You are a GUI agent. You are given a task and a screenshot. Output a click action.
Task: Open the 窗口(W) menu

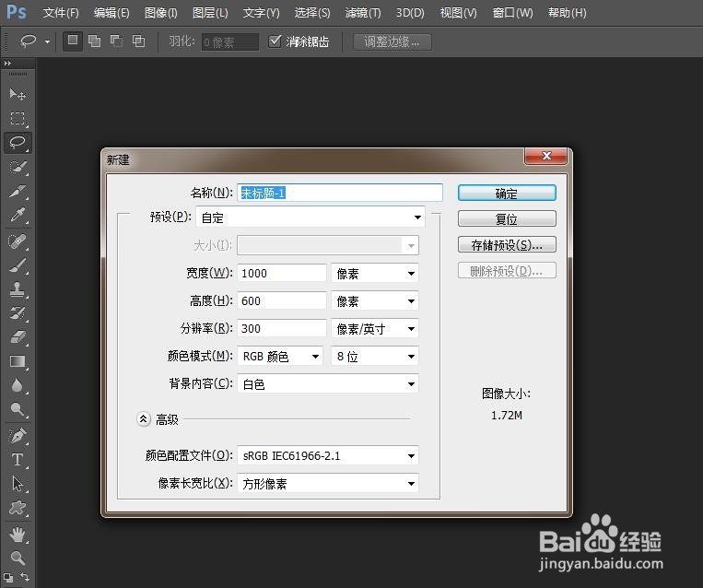click(x=512, y=13)
